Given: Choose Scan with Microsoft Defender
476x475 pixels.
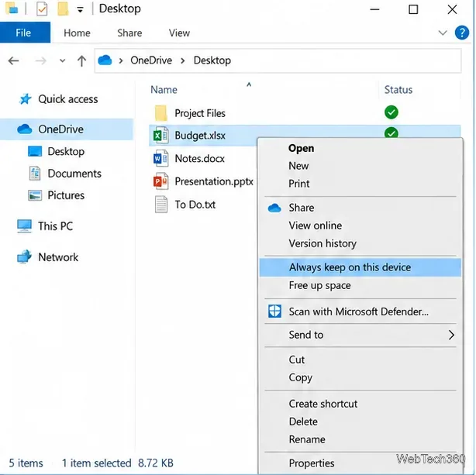Looking at the screenshot, I should coord(360,312).
